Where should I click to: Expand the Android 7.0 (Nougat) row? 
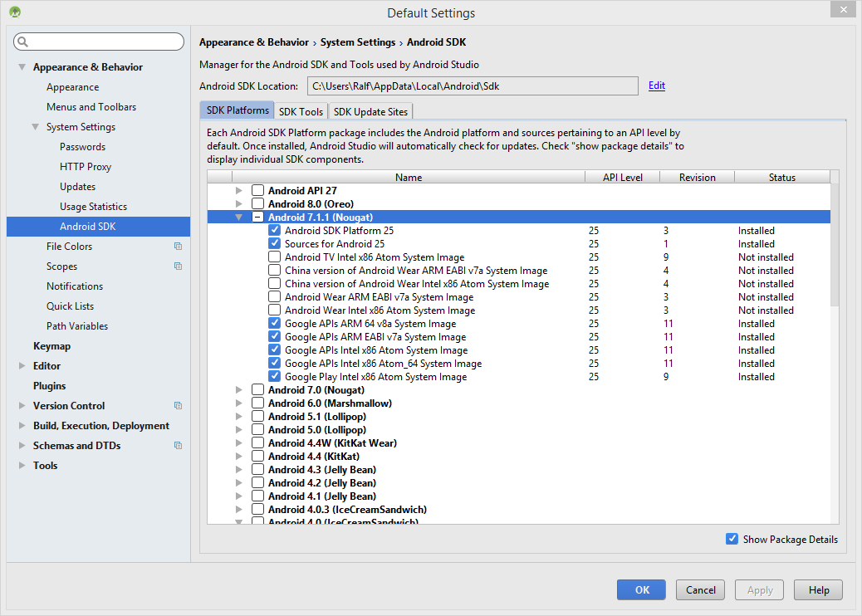(x=238, y=390)
